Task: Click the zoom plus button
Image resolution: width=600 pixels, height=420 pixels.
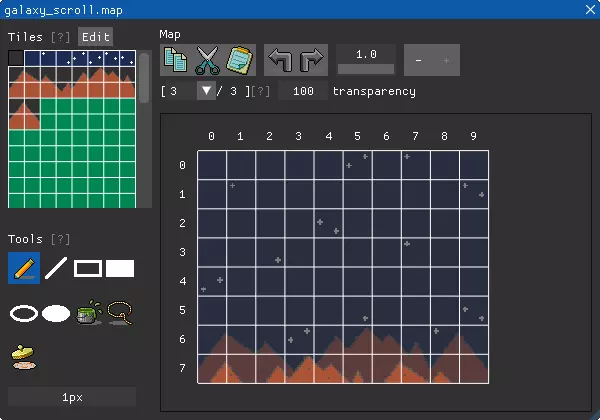Action: click(x=446, y=60)
